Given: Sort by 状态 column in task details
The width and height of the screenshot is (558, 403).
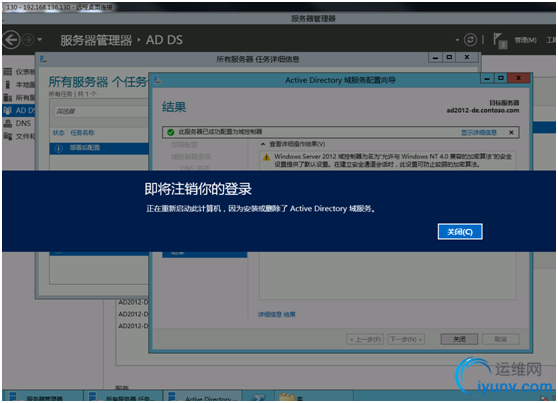Looking at the screenshot, I should pos(58,133).
